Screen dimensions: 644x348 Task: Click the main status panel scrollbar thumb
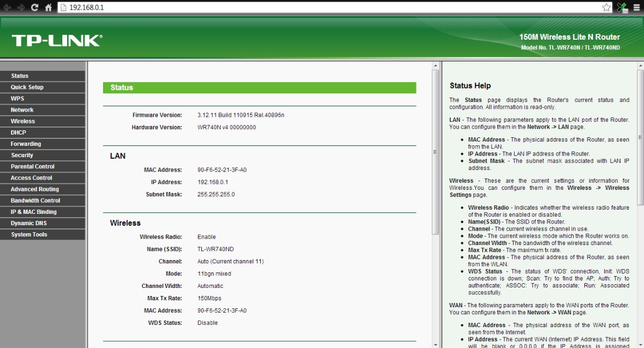[x=435, y=153]
